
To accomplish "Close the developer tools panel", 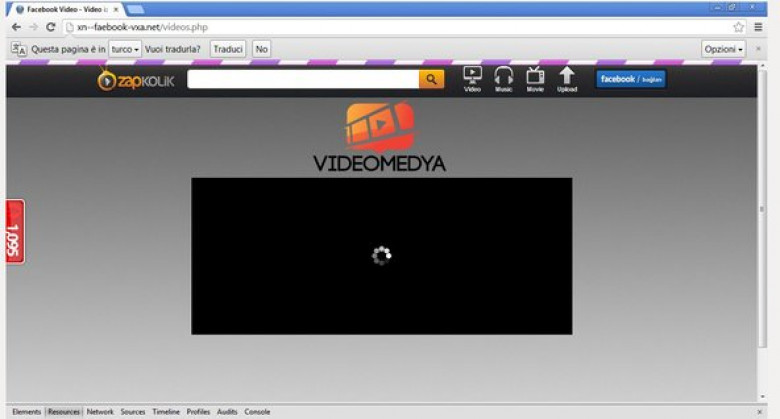I will tap(759, 412).
